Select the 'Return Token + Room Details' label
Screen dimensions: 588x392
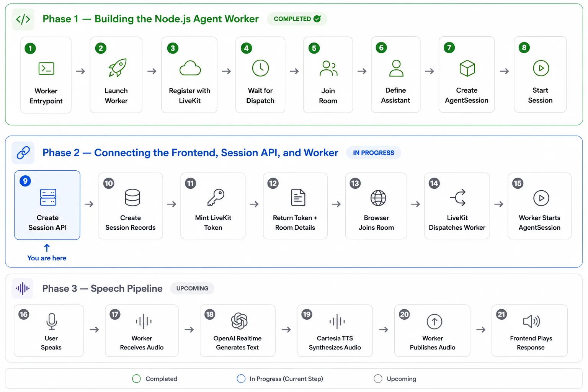(295, 223)
